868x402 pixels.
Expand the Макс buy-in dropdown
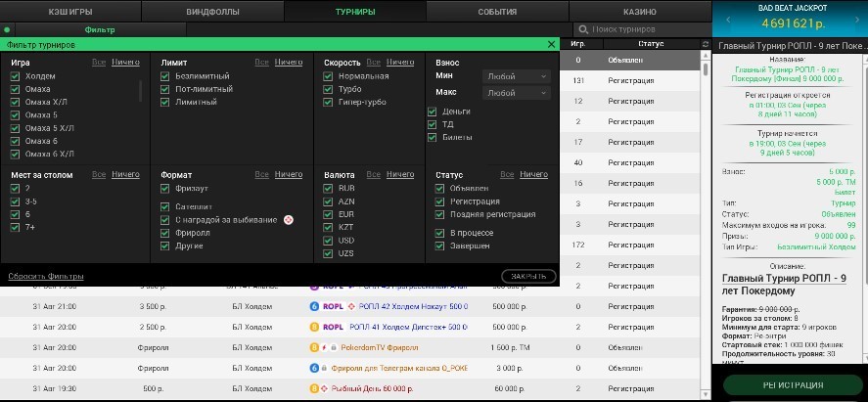click(517, 93)
